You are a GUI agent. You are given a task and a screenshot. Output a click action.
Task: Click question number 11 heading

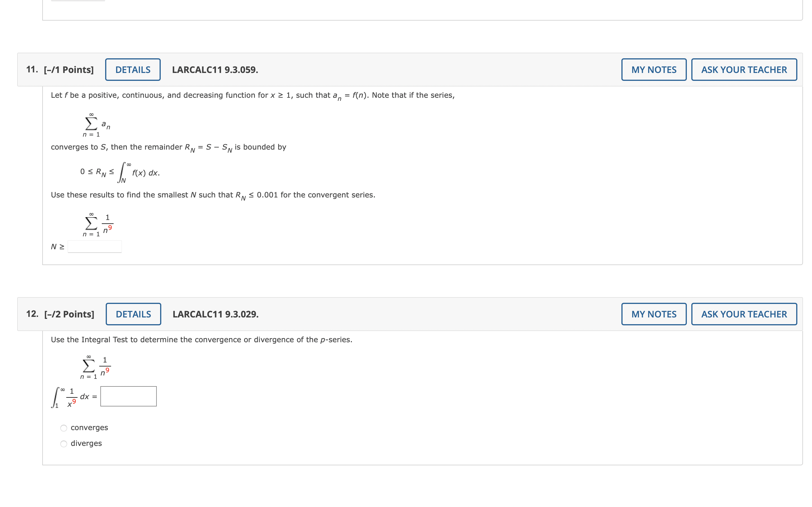click(x=32, y=69)
